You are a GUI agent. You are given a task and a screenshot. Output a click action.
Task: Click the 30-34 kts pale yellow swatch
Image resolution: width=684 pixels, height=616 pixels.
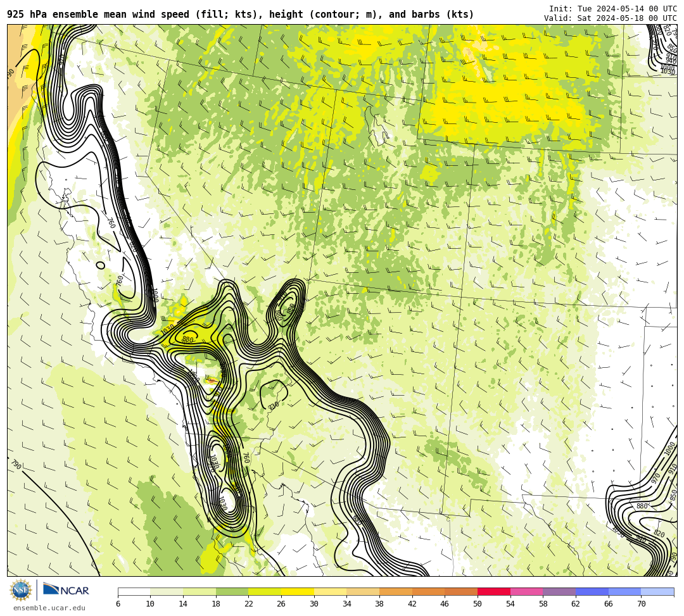tap(330, 591)
